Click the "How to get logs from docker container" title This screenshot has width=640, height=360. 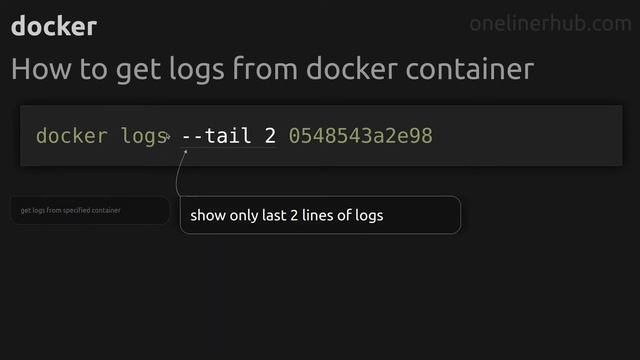tap(272, 69)
